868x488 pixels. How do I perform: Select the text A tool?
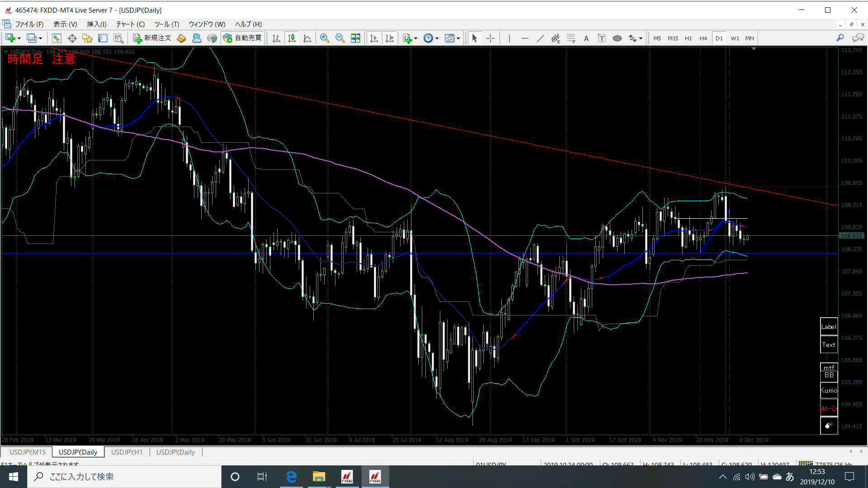point(586,38)
